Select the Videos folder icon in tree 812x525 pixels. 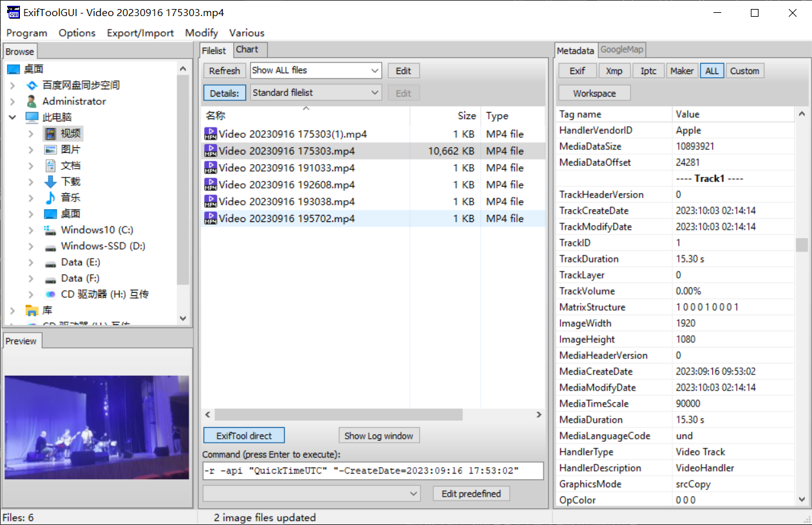click(50, 133)
